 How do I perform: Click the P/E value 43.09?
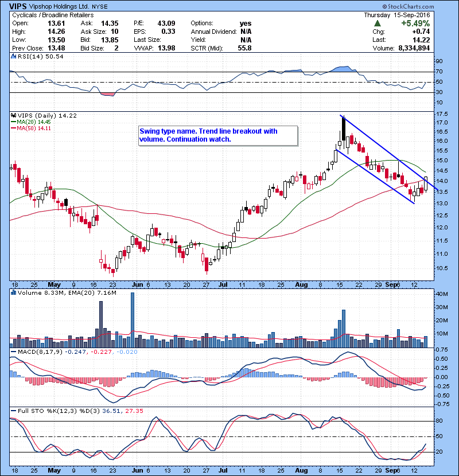pyautogui.click(x=166, y=24)
